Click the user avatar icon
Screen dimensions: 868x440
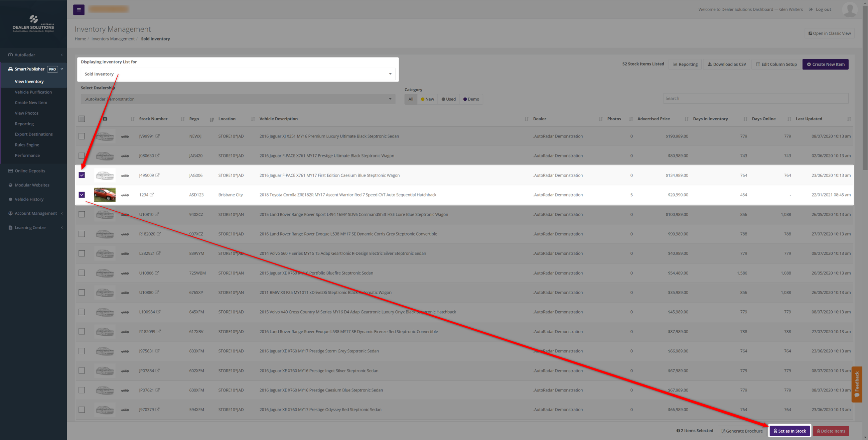(x=850, y=9)
